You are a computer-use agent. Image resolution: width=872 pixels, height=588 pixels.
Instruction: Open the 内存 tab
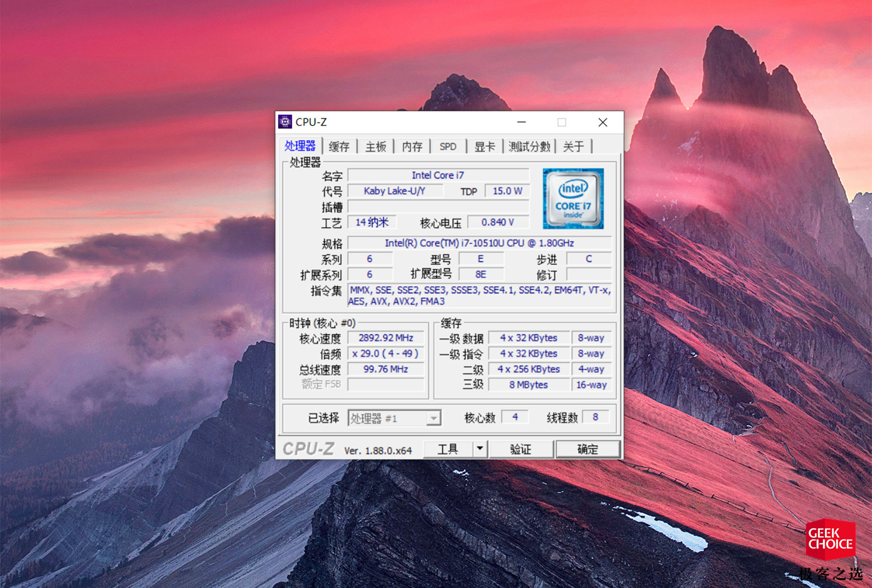point(412,146)
